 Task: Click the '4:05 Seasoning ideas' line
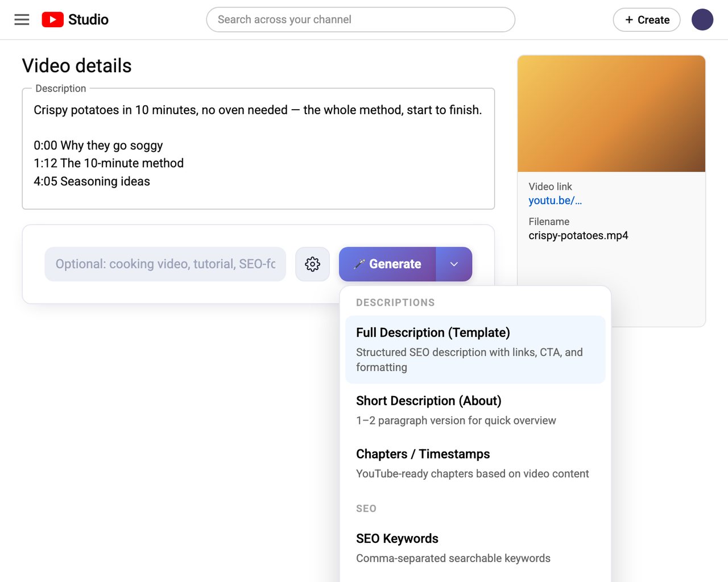tap(92, 181)
